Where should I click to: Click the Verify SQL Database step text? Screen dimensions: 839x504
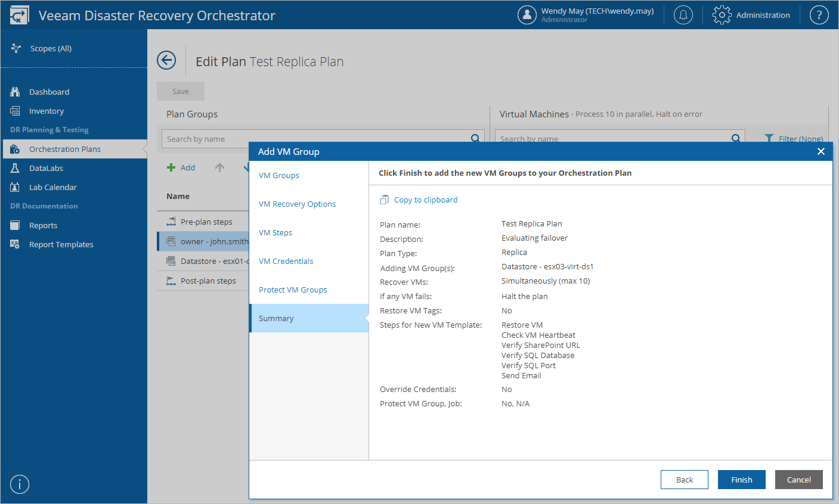pos(538,355)
